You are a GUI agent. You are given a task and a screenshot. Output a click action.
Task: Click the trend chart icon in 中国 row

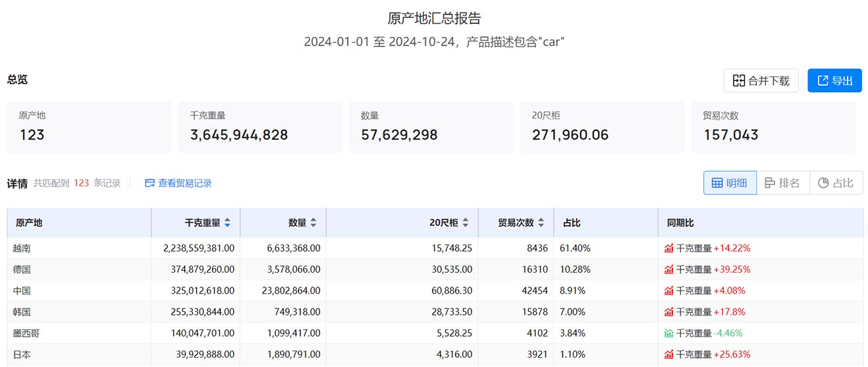(669, 291)
